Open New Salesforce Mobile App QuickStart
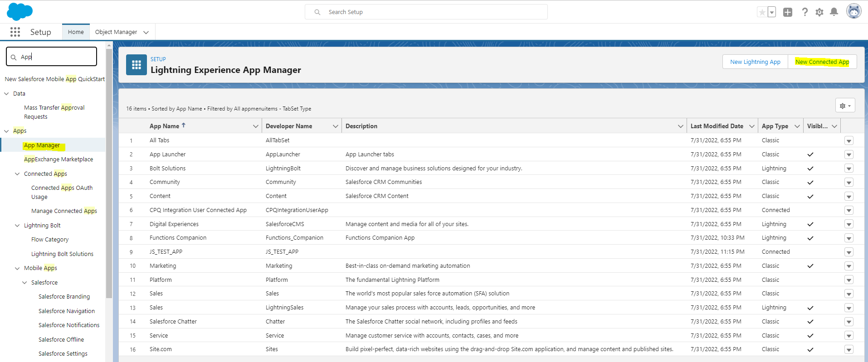Image resolution: width=868 pixels, height=362 pixels. [55, 79]
